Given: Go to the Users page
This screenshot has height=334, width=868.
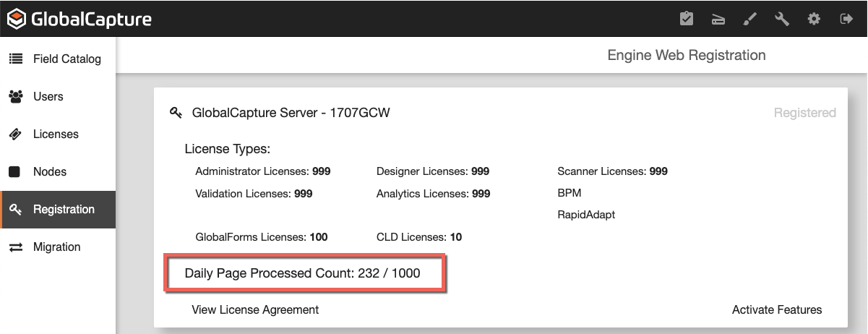Looking at the screenshot, I should (48, 97).
